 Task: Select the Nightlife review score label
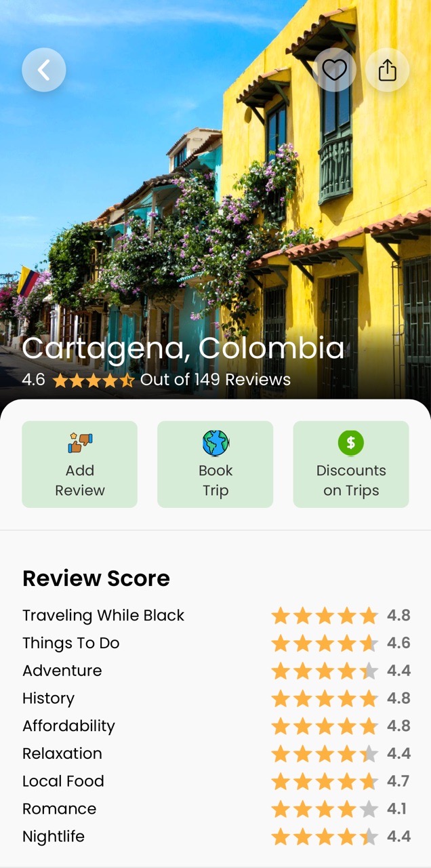click(x=54, y=837)
